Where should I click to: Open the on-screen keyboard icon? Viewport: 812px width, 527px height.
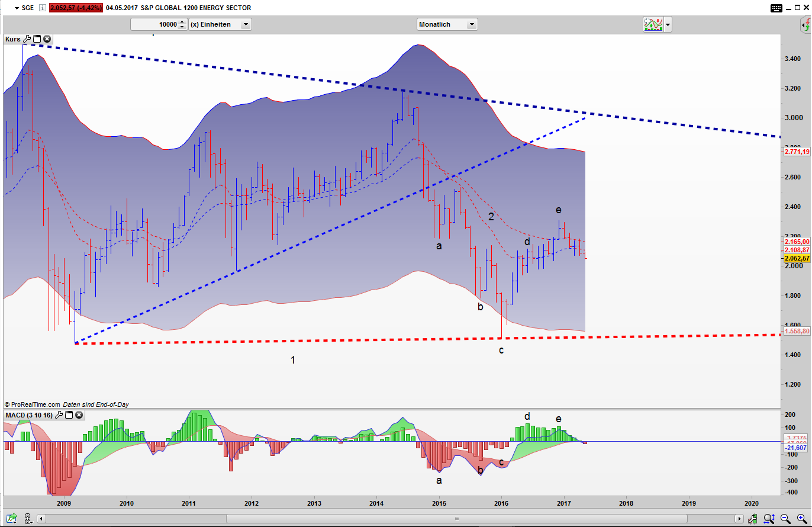coord(776,8)
